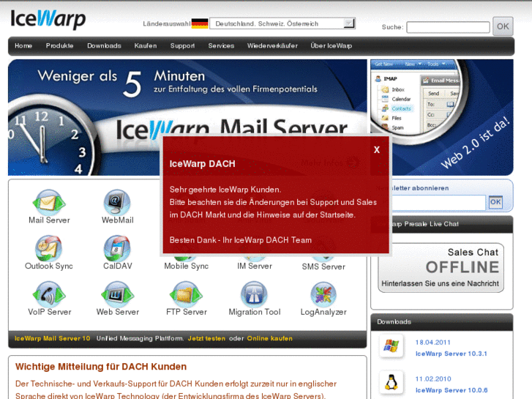This screenshot has width=532, height=399.
Task: Open the LogAnalyzer icon
Action: click(x=323, y=294)
